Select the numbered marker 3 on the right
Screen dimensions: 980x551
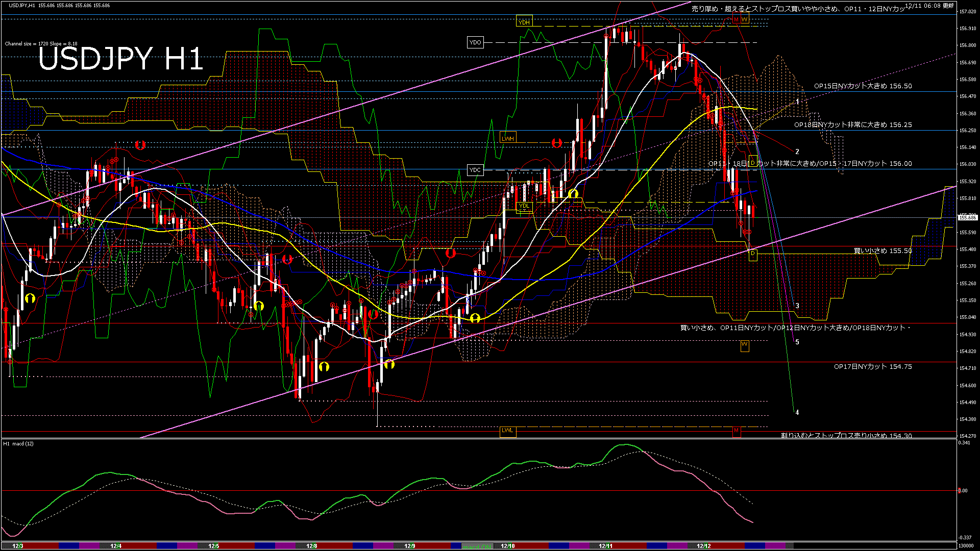[796, 304]
